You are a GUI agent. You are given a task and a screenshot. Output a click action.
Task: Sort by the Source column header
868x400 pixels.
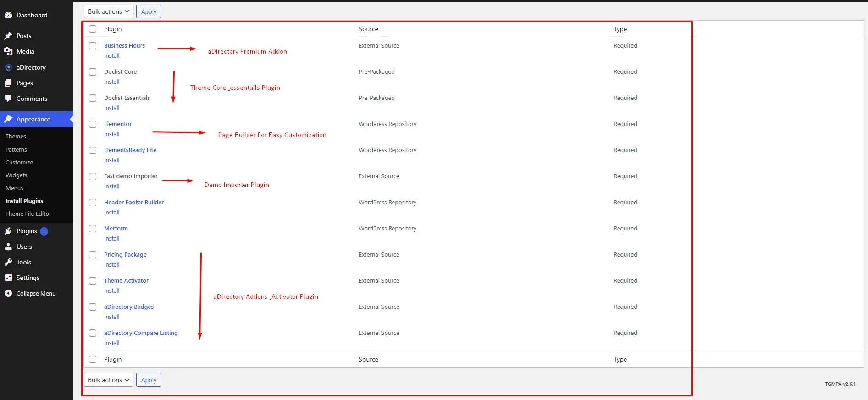pos(368,29)
